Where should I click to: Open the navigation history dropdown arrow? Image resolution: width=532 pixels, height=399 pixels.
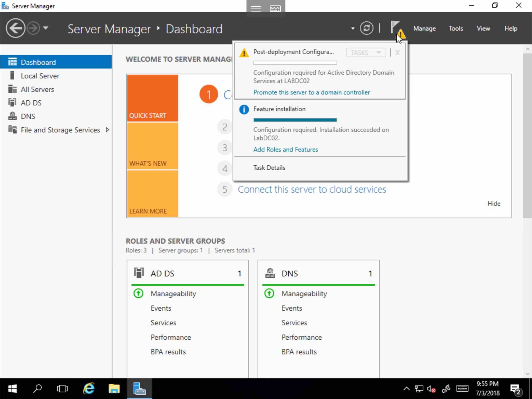point(46,28)
